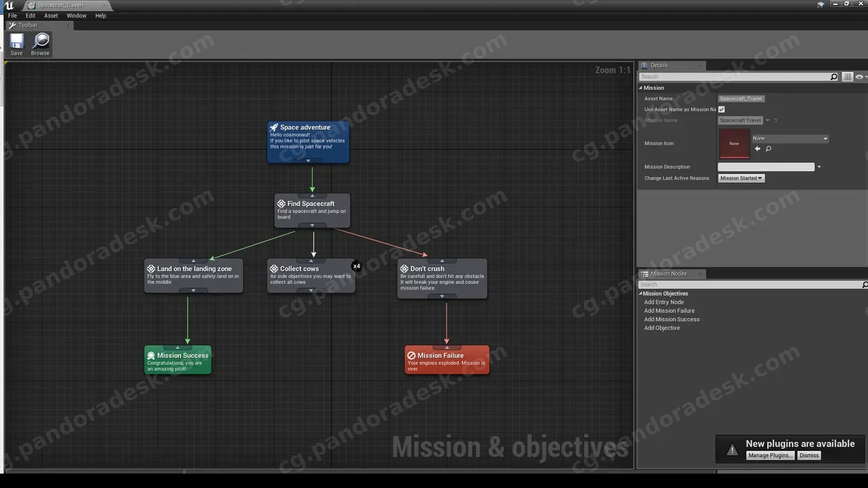Screen dimensions: 868x488
Task: Click the Mission Description text field
Action: 766,167
